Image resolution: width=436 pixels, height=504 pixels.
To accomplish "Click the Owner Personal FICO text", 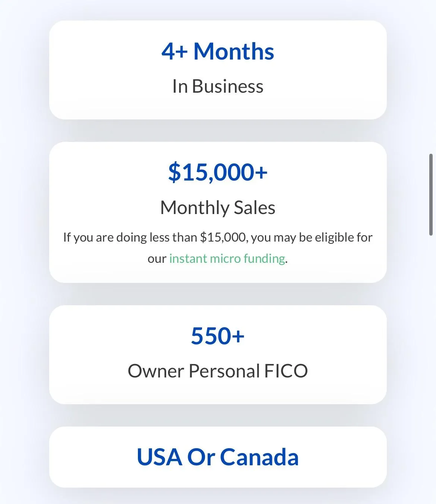I will [218, 371].
